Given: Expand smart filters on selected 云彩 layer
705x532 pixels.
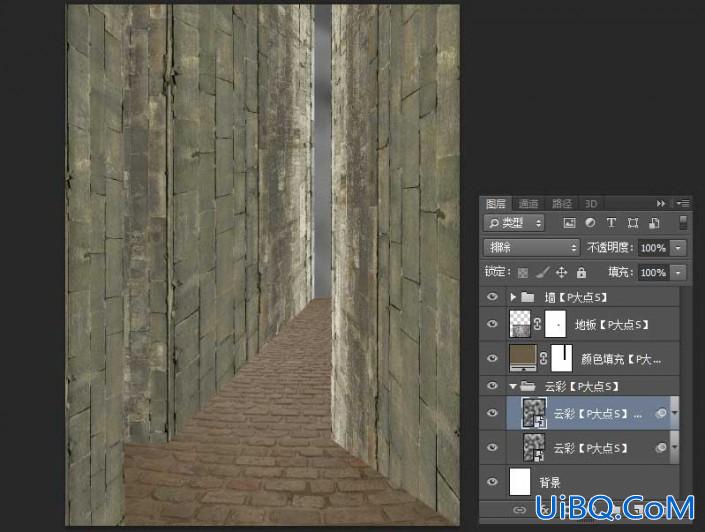Looking at the screenshot, I should click(674, 413).
